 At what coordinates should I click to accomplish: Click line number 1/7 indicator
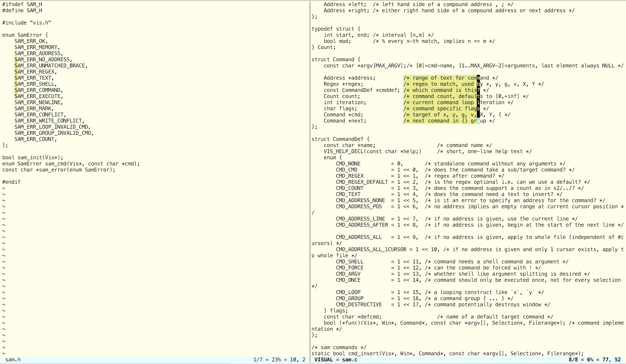tap(256, 360)
